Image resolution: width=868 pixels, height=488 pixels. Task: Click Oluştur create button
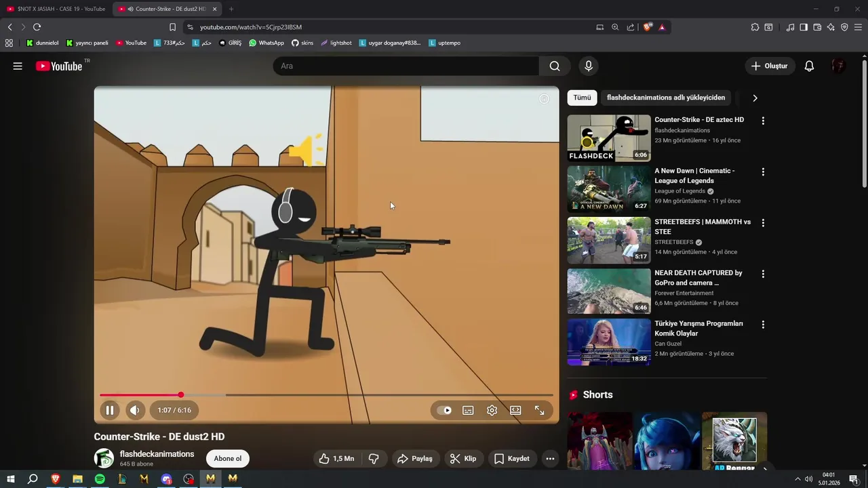[x=770, y=66]
